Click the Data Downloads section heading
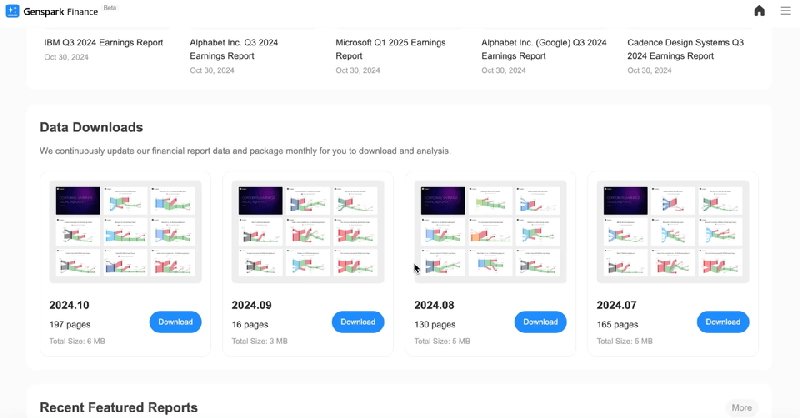The height and width of the screenshot is (418, 800). pos(91,127)
